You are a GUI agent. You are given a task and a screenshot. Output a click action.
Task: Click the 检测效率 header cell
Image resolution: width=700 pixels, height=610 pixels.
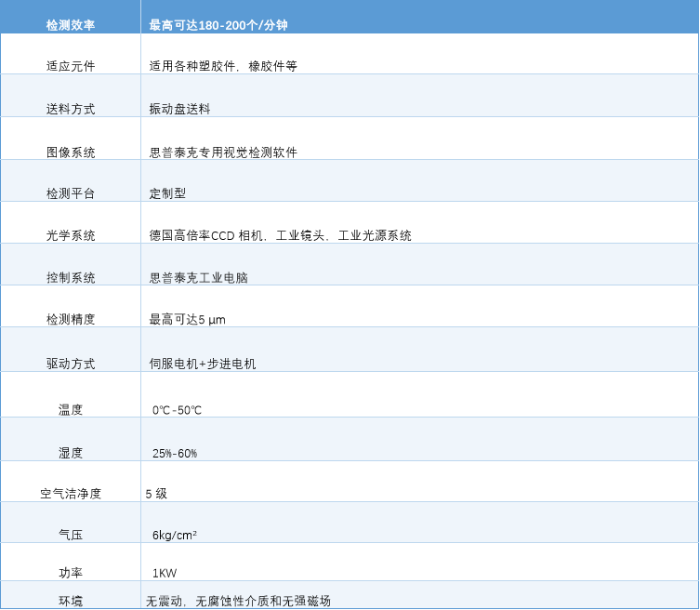pyautogui.click(x=71, y=25)
